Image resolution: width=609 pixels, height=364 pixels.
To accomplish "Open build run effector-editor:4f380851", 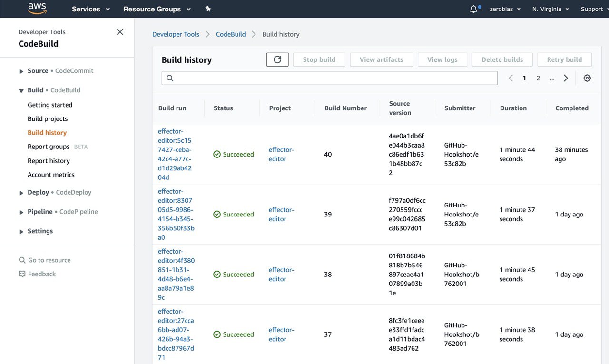I will [x=176, y=275].
